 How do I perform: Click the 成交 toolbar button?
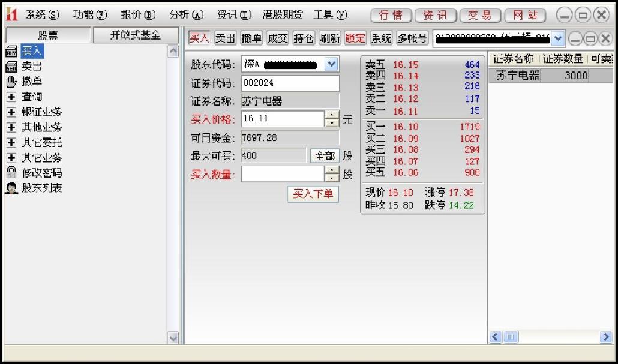(277, 38)
